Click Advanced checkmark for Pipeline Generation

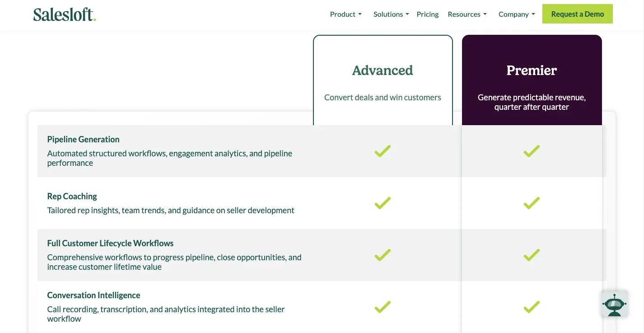coord(383,151)
